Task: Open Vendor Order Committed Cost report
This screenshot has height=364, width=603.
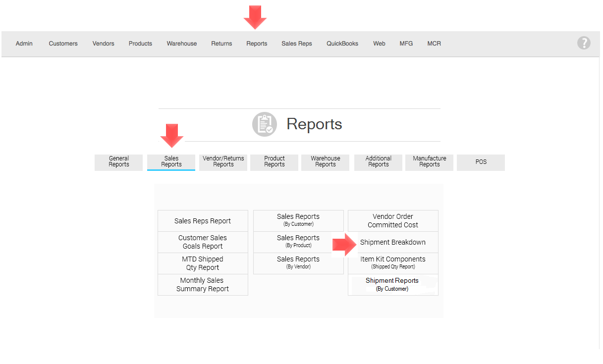Action: click(x=393, y=220)
